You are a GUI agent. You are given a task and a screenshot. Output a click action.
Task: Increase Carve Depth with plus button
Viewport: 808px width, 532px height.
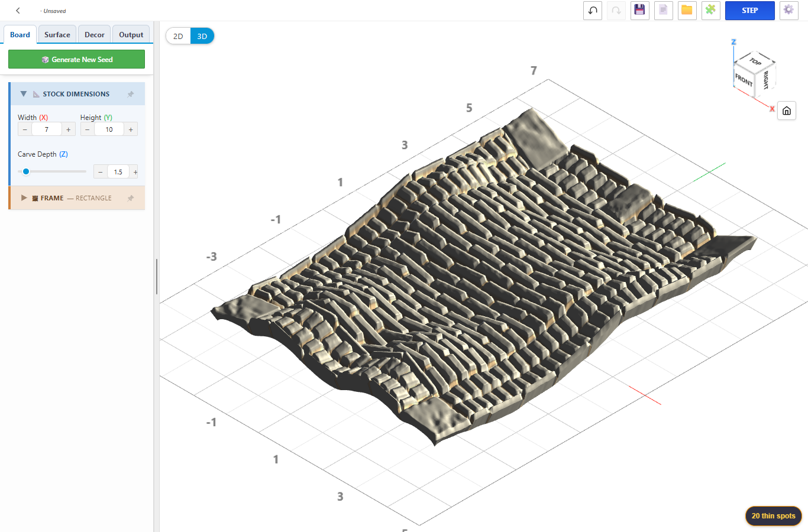pos(135,172)
